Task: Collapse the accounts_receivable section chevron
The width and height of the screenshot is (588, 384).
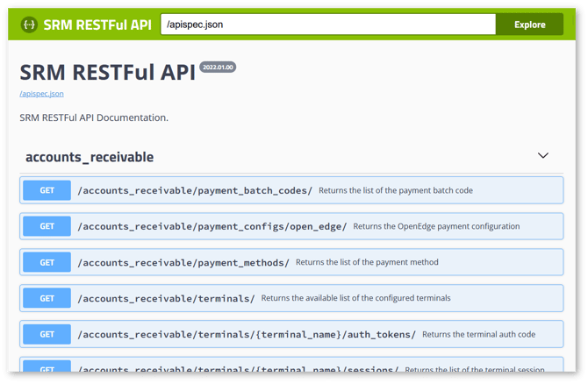Action: [x=543, y=155]
